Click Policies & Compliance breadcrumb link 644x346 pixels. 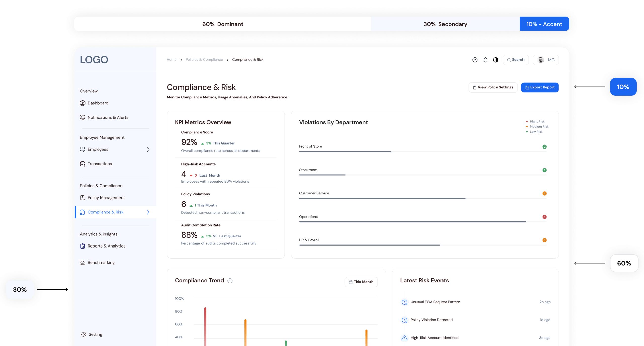point(204,60)
